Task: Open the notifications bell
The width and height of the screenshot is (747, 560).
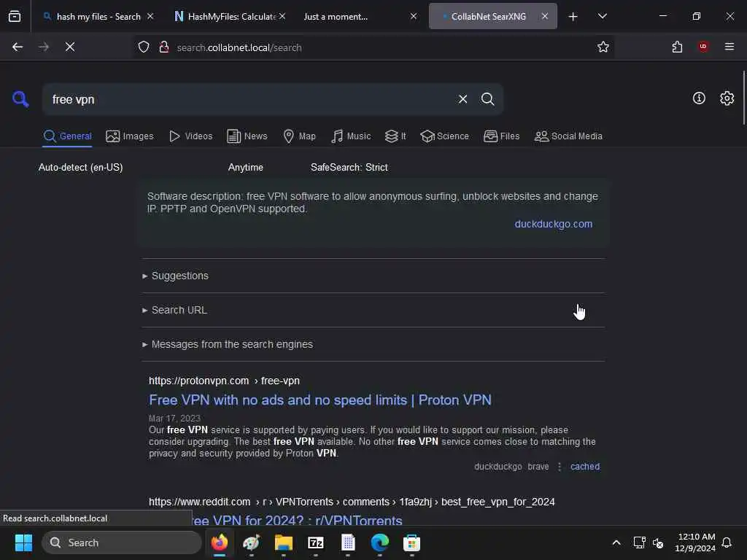Action: pyautogui.click(x=727, y=542)
